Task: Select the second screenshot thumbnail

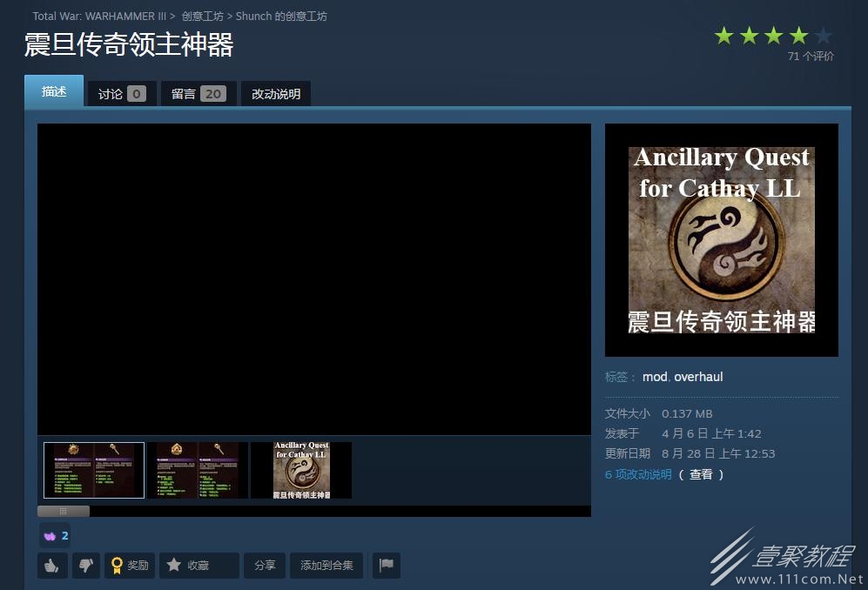Action: tap(198, 470)
